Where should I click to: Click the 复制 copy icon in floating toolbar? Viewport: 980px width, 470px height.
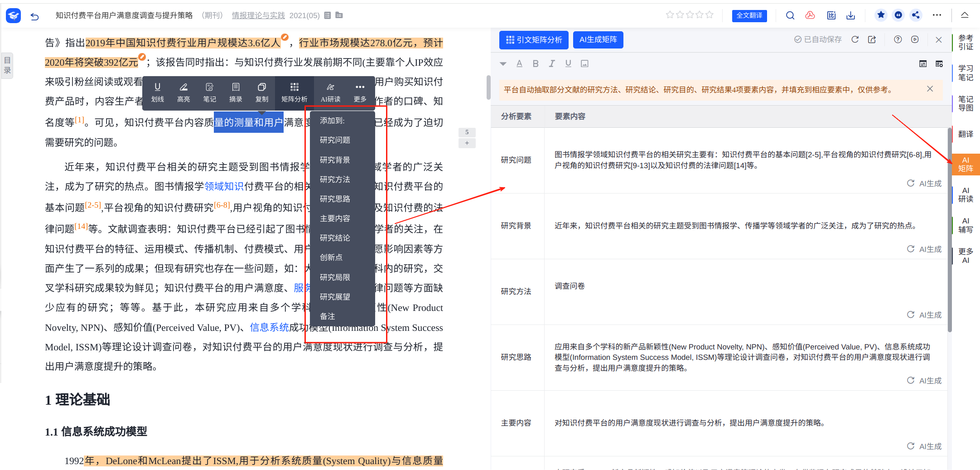point(262,92)
